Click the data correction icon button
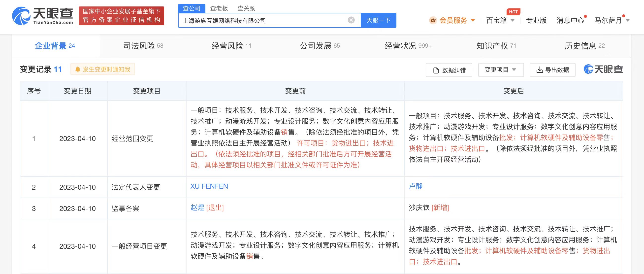644x274 pixels. (x=436, y=70)
